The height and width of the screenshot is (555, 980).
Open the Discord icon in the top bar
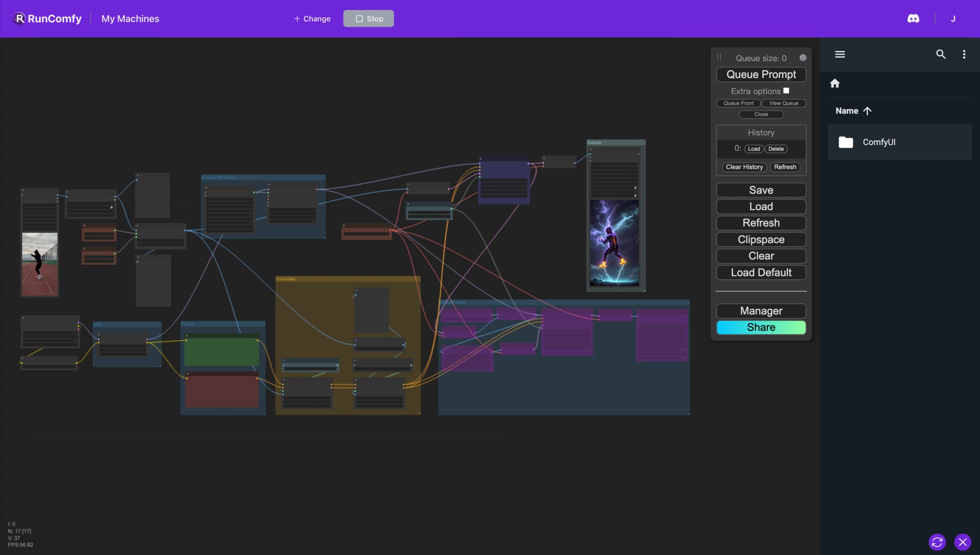(x=913, y=18)
